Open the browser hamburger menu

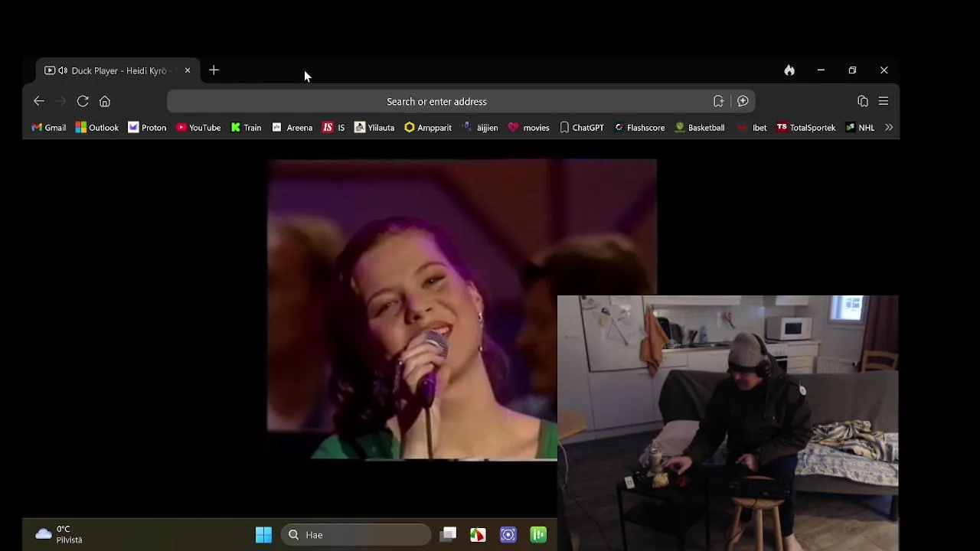(x=884, y=101)
